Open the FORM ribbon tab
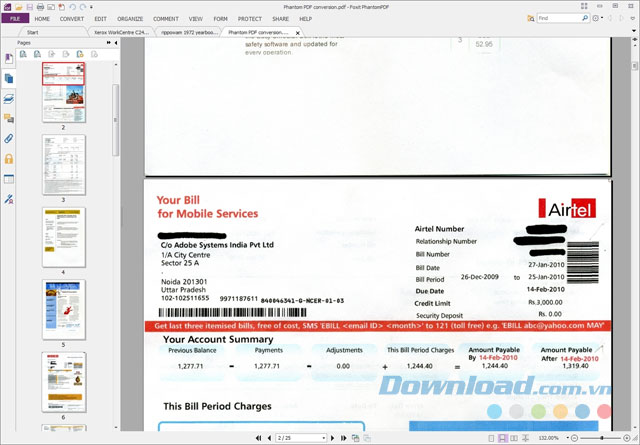Image resolution: width=640 pixels, height=445 pixels. click(x=220, y=19)
